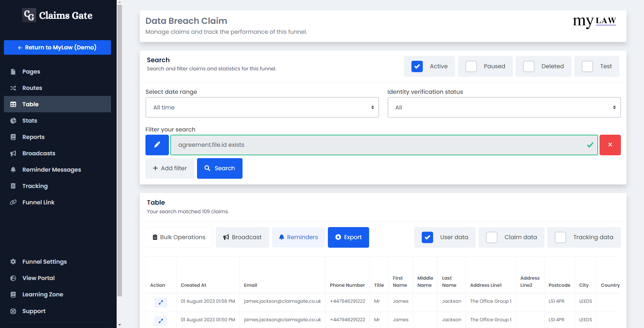The width and height of the screenshot is (644, 328).
Task: Open the Select date range dropdown
Action: (x=262, y=107)
